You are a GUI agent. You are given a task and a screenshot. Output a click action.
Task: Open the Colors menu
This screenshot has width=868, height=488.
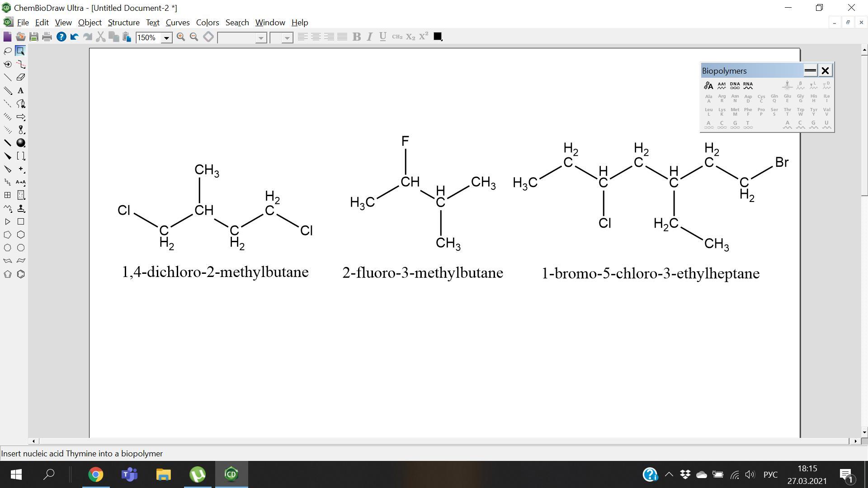click(207, 23)
